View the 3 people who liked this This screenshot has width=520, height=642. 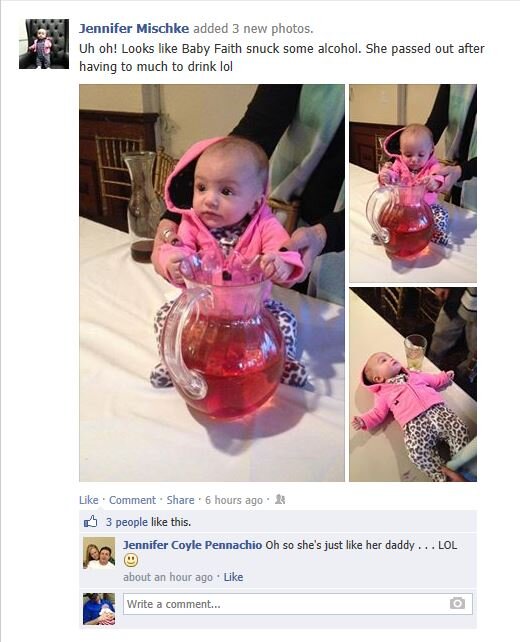pos(127,522)
